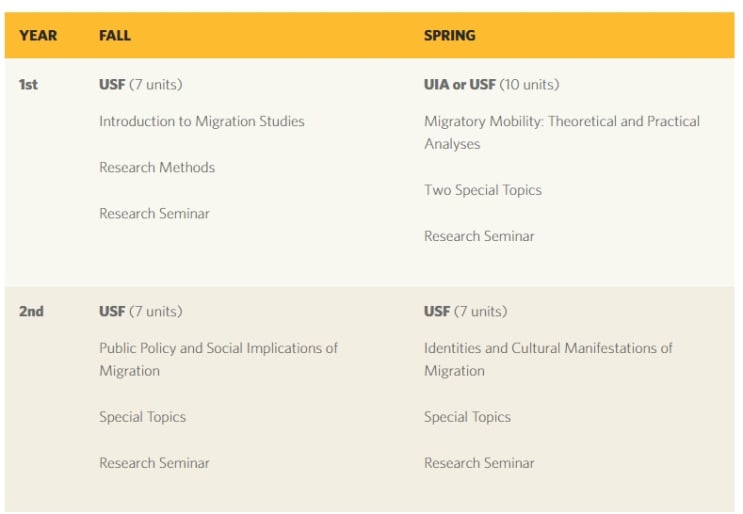Open Research Seminar under 2nd year spring
Image resolution: width=743 pixels, height=514 pixels.
click(x=479, y=463)
